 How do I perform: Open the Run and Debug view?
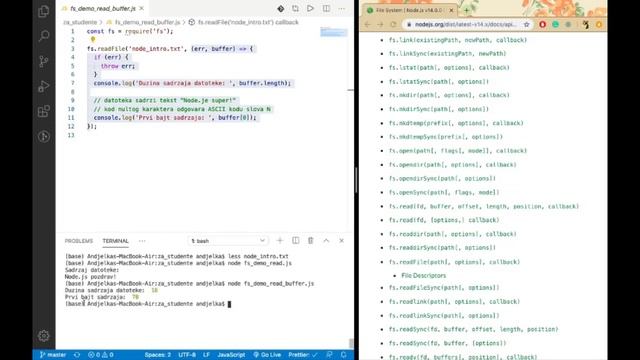(44, 87)
